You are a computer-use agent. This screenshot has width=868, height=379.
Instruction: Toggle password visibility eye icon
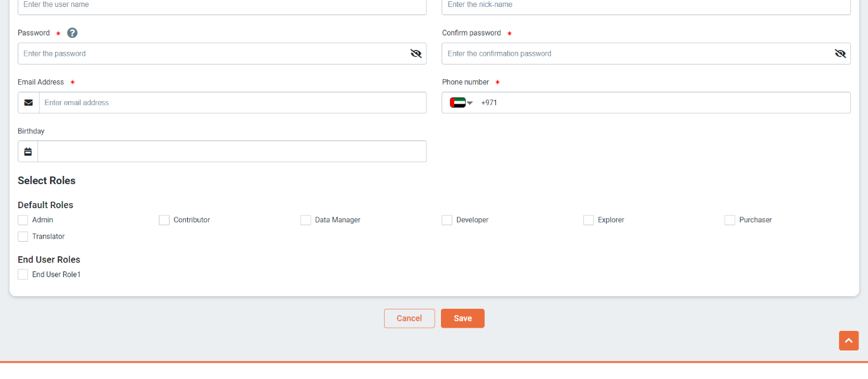point(416,54)
